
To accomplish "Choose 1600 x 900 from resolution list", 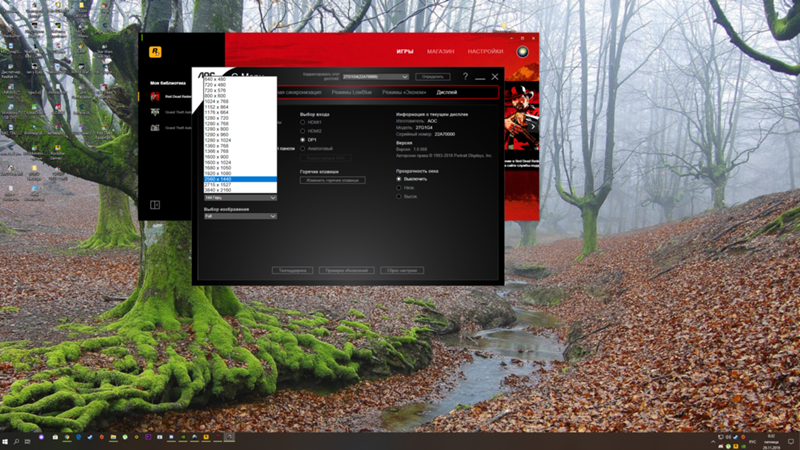I will (240, 157).
